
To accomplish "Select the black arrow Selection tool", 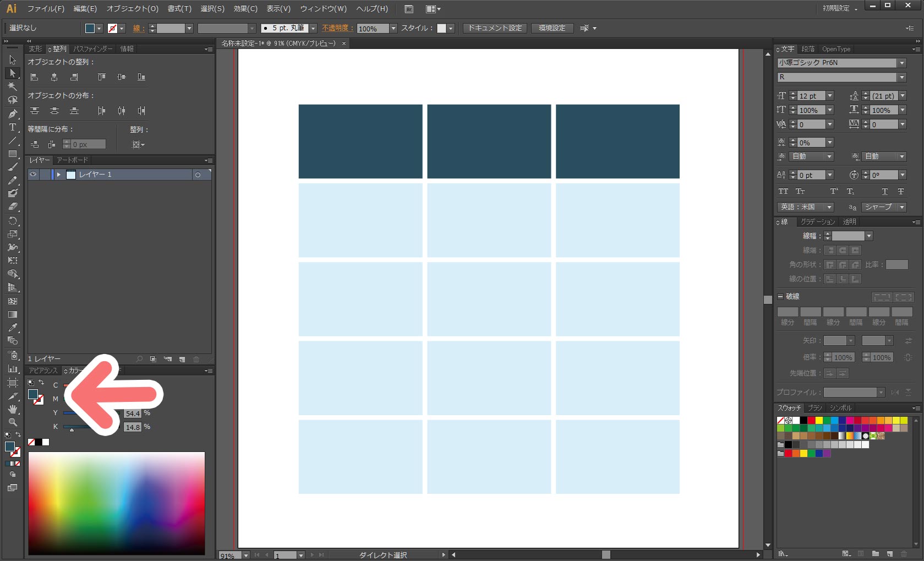I will click(x=13, y=59).
